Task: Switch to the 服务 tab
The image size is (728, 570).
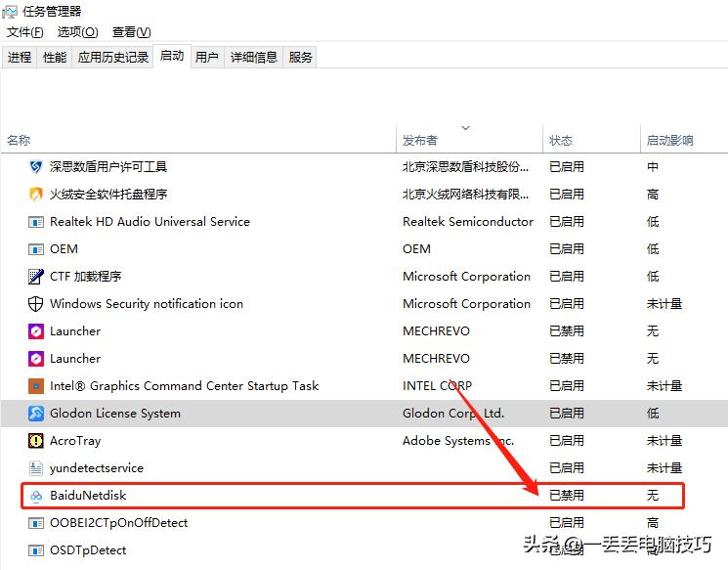Action: click(300, 57)
